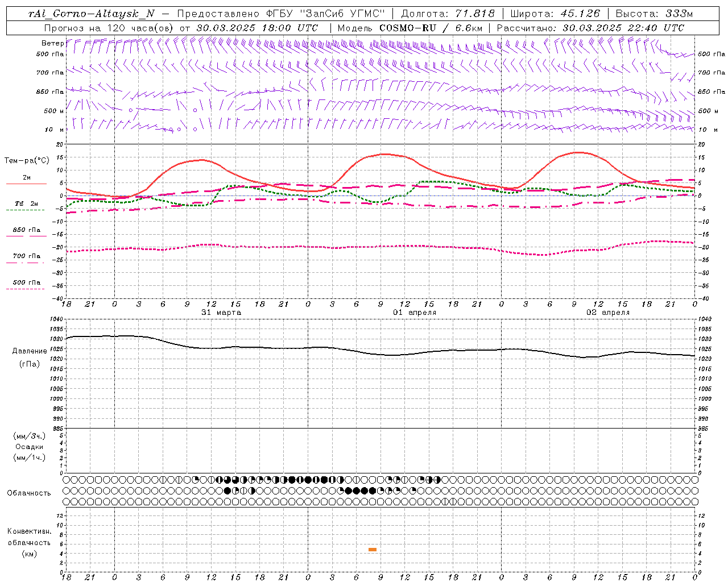The image size is (728, 582).
Task: Click the 01 апреля date label
Action: pos(415,313)
